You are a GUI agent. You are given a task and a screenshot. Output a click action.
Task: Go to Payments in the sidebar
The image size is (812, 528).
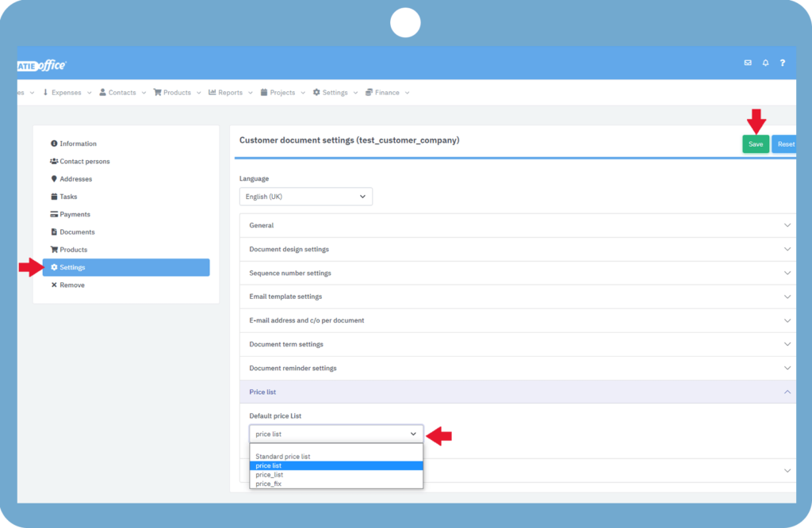126,214
